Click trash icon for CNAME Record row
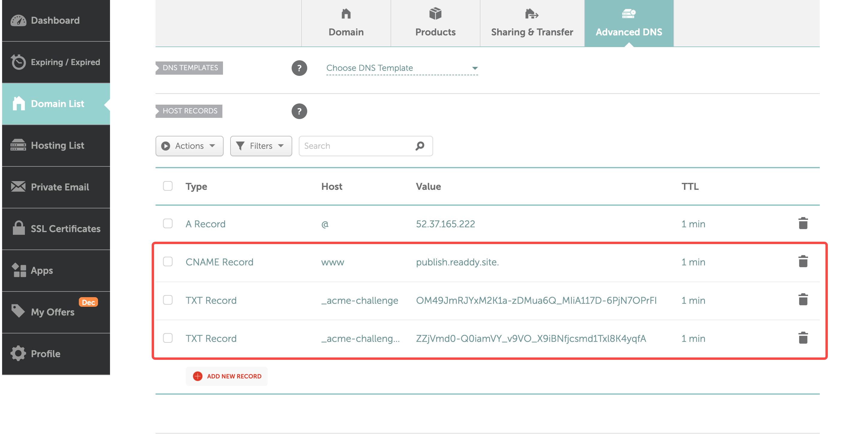The width and height of the screenshot is (868, 442). click(x=803, y=261)
